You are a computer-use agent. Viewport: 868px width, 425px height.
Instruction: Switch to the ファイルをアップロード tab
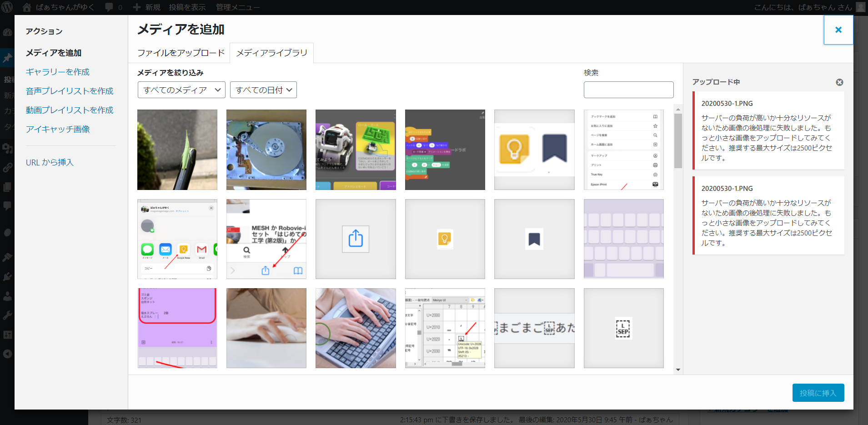pyautogui.click(x=181, y=53)
